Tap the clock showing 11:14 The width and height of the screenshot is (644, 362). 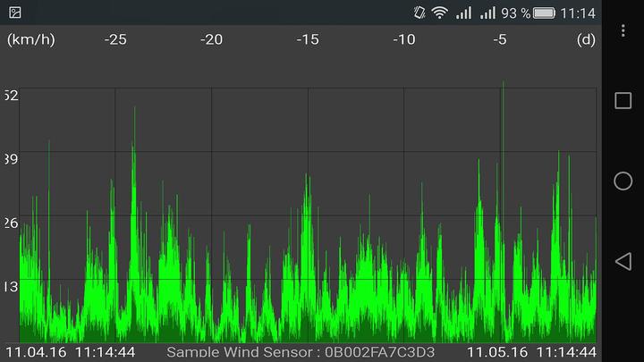[577, 13]
